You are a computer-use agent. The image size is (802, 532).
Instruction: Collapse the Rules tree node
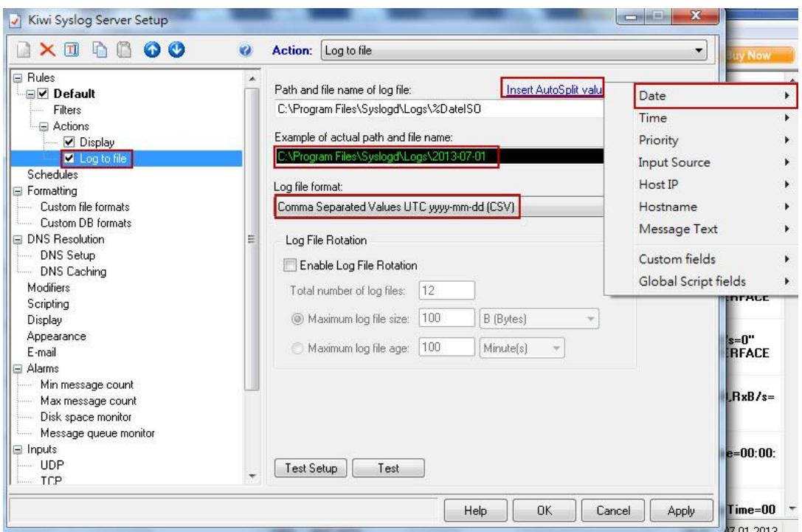tap(18, 77)
